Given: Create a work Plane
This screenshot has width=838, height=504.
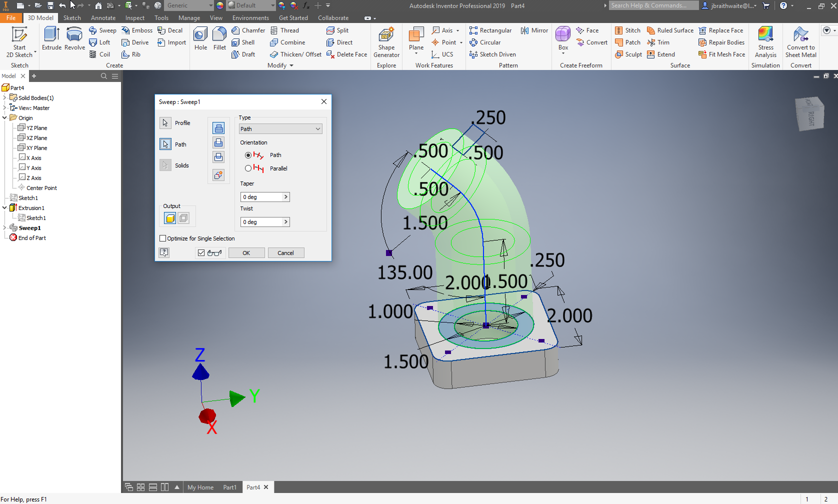Looking at the screenshot, I should click(x=416, y=39).
